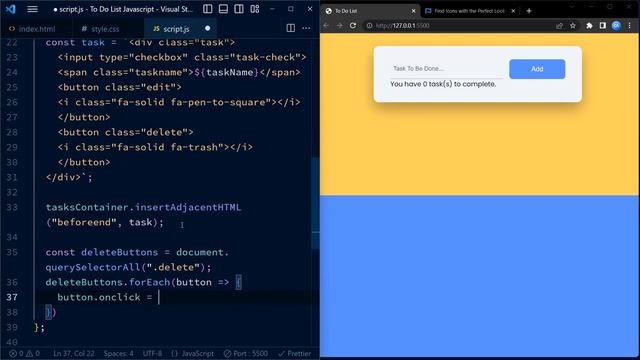Toggle bottom panel layout icon
Viewport: 640px width, 360px height.
click(x=223, y=9)
